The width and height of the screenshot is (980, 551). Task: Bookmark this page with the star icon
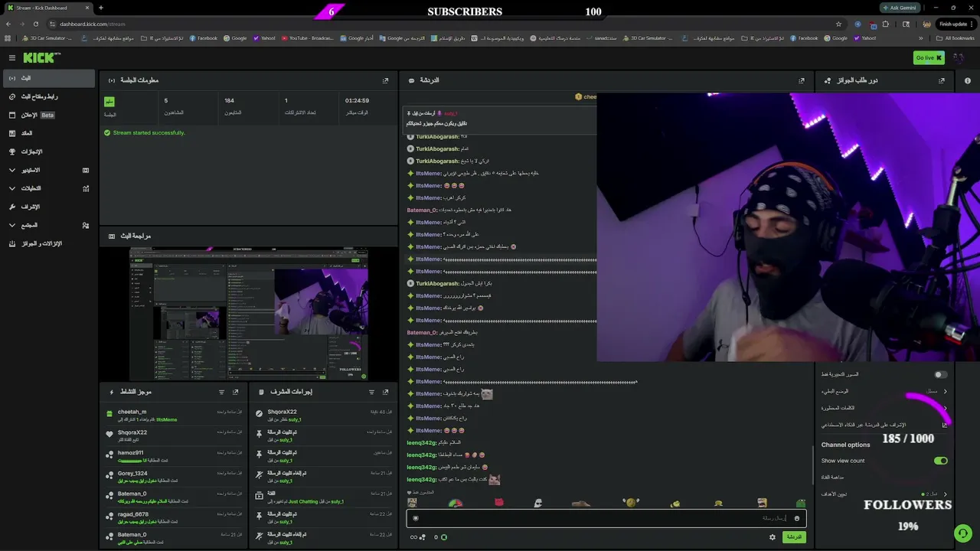coord(839,24)
